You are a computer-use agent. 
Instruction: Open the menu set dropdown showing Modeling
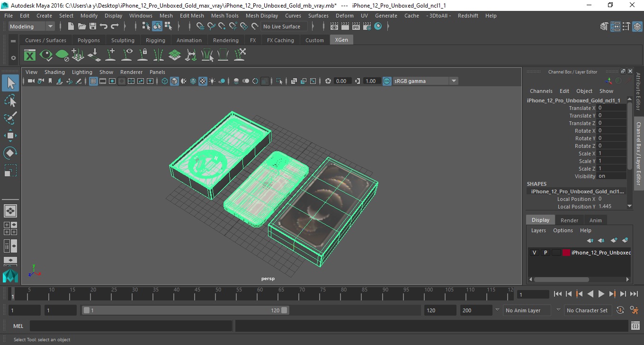click(31, 27)
